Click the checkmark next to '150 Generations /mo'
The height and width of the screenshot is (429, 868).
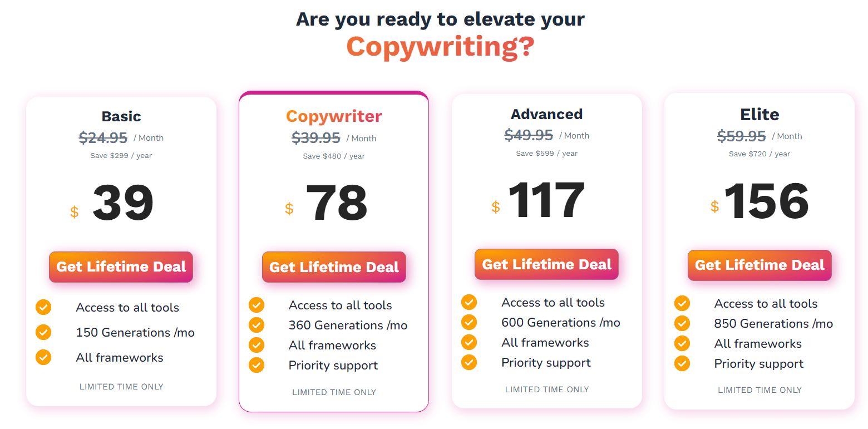(x=43, y=332)
